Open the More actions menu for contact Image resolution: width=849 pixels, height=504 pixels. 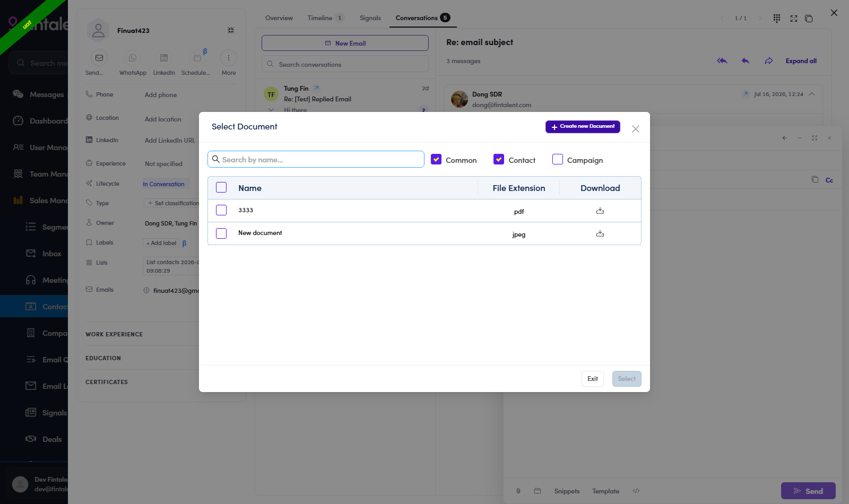click(x=229, y=58)
